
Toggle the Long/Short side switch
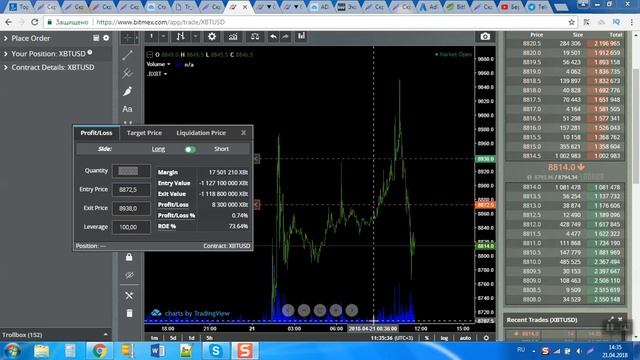[x=190, y=149]
